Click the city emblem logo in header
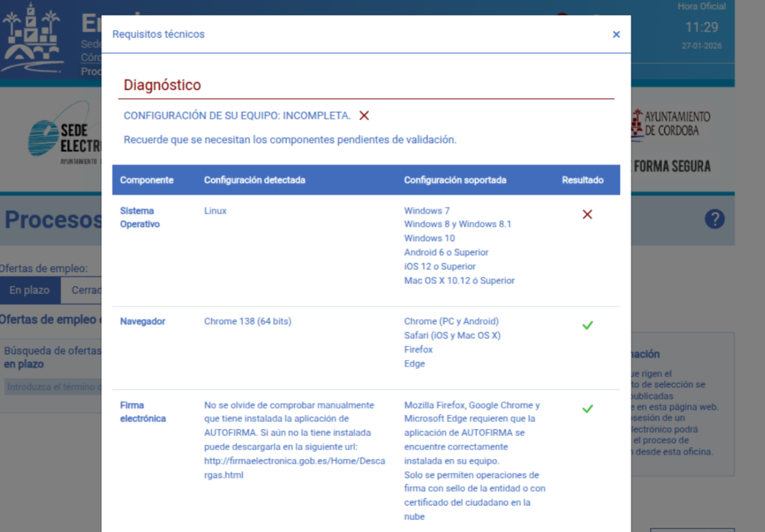Image resolution: width=765 pixels, height=532 pixels. coord(34,39)
